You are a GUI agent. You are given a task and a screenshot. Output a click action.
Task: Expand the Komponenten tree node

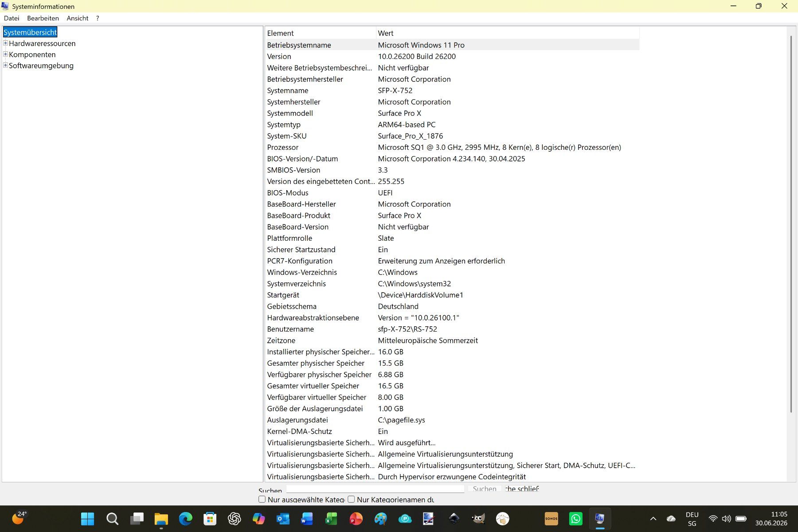pos(6,54)
